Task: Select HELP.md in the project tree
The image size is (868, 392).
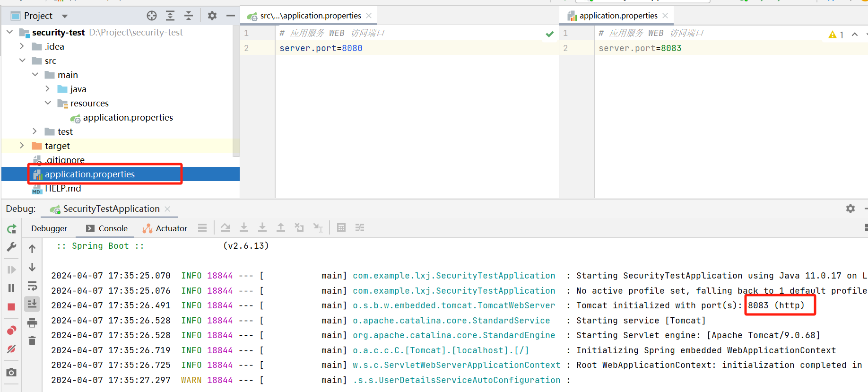Action: tap(63, 189)
